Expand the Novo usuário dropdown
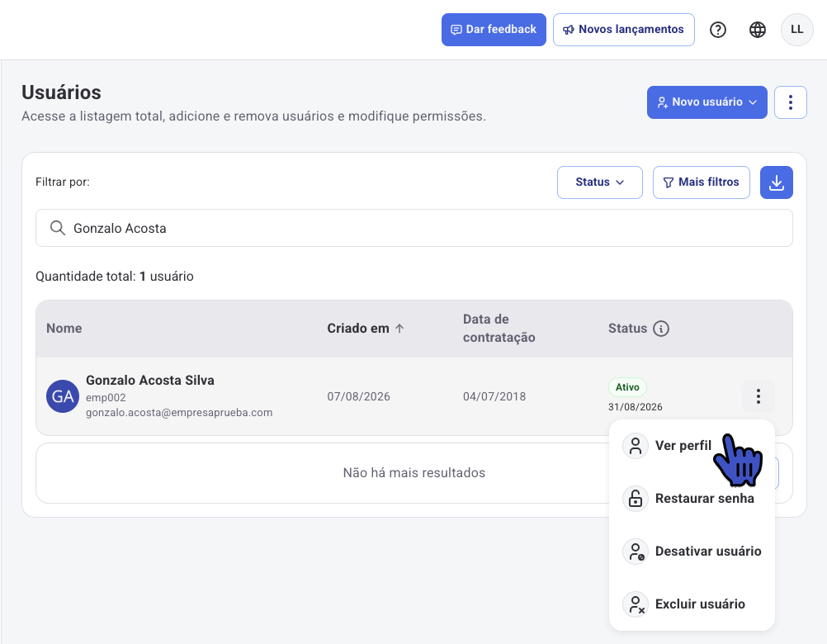This screenshot has height=644, width=827. [x=706, y=102]
